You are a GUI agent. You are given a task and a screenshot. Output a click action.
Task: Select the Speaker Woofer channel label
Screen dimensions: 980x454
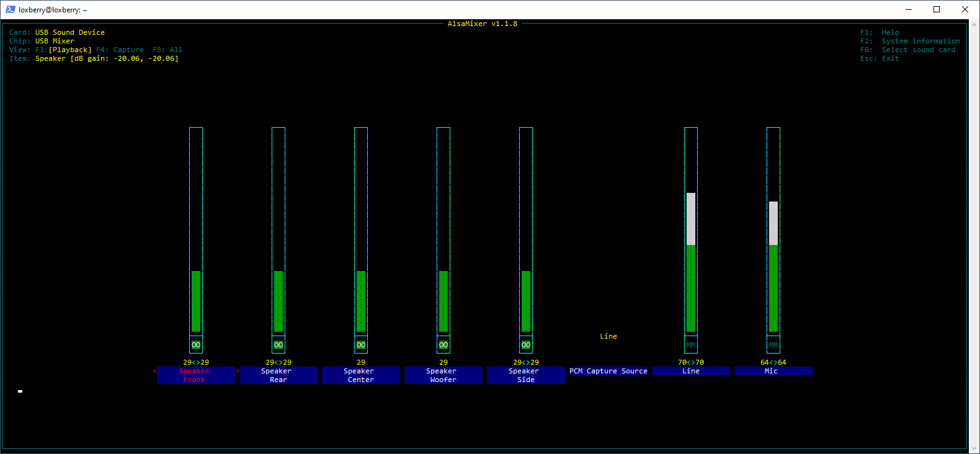443,375
